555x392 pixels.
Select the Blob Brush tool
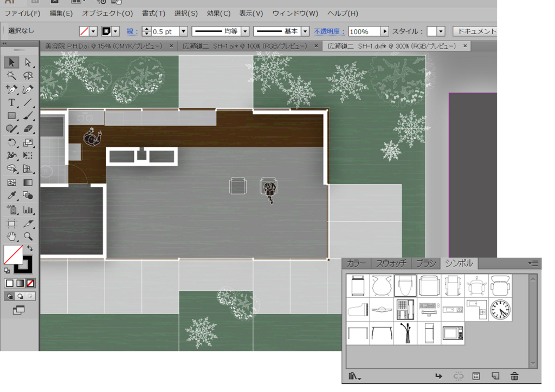(11, 129)
